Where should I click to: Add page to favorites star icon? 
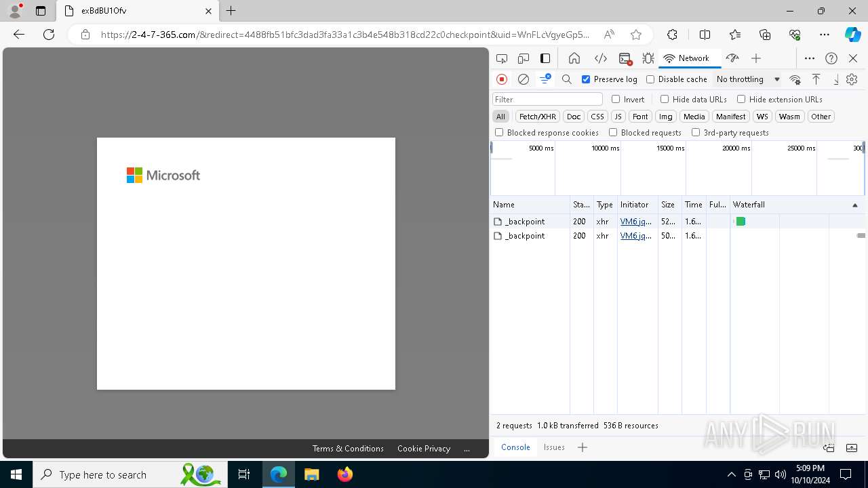click(x=635, y=35)
